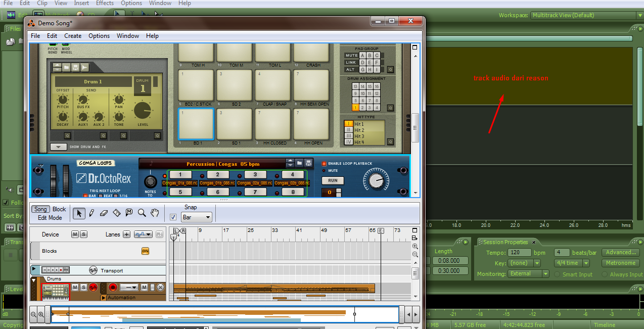Open the Create menu in Reason
The image size is (644, 329).
click(73, 36)
